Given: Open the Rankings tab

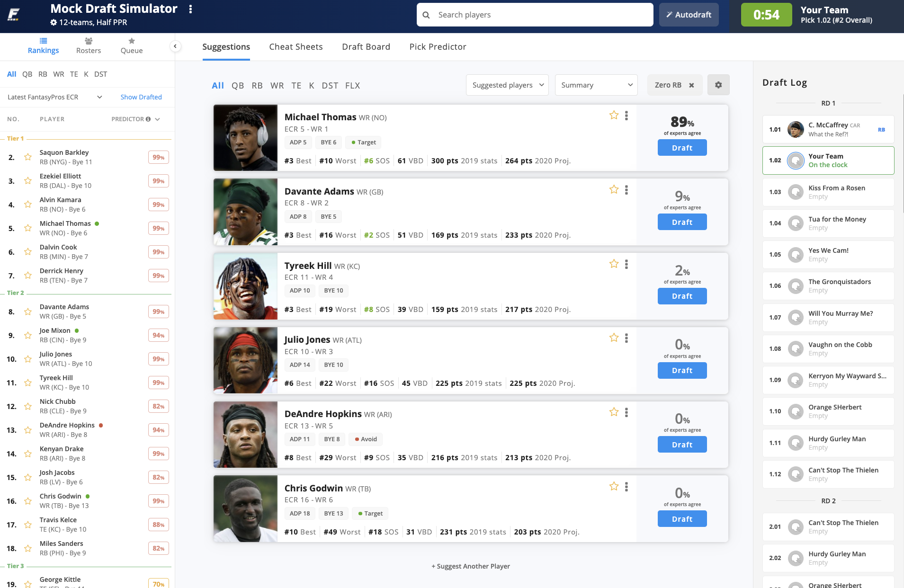Looking at the screenshot, I should point(43,46).
